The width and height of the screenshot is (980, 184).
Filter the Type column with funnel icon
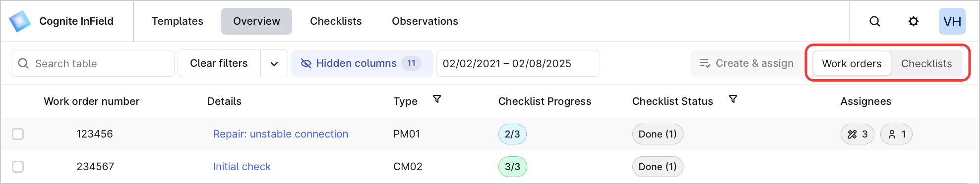pyautogui.click(x=437, y=99)
